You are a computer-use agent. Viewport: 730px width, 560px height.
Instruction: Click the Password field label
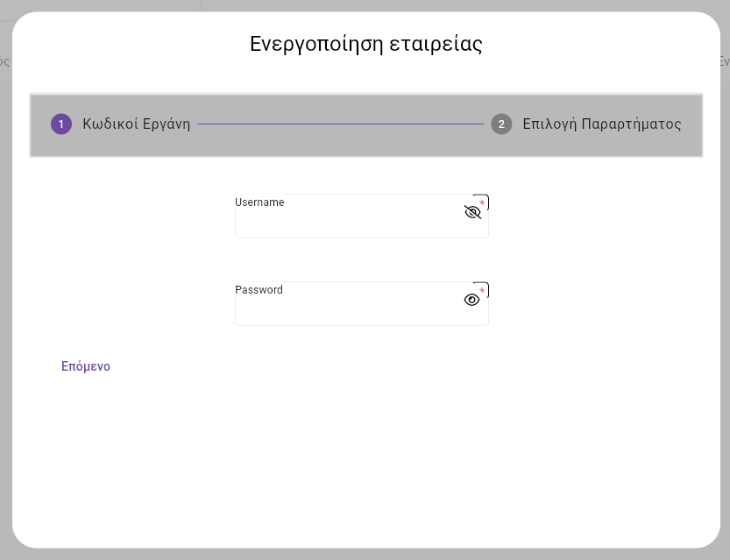click(x=259, y=290)
